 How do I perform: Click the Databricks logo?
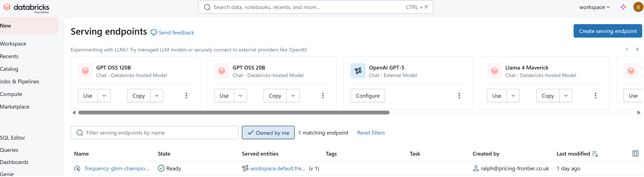coord(26,8)
